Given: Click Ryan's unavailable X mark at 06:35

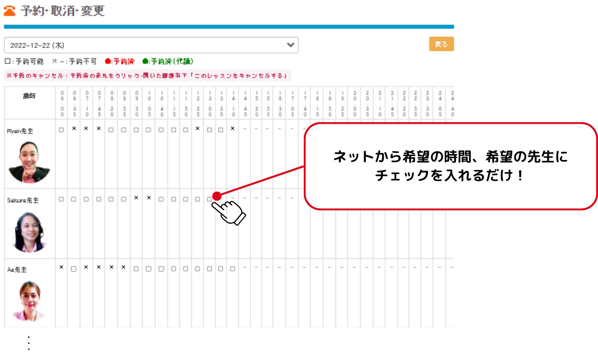Looking at the screenshot, I should pyautogui.click(x=74, y=129).
